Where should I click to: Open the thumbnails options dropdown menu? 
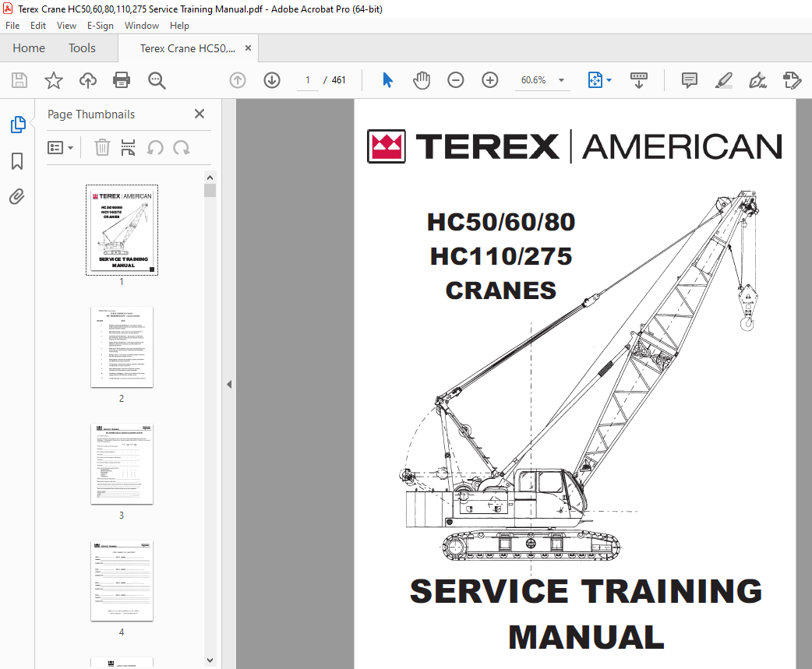click(60, 148)
